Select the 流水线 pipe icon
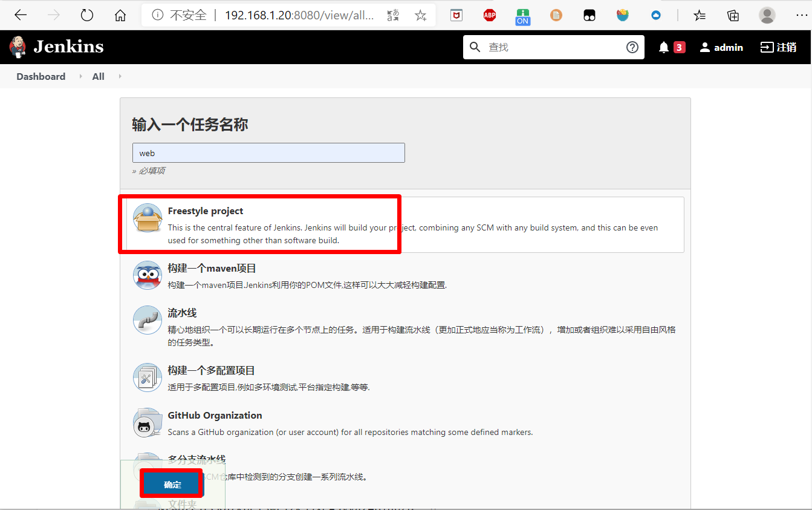Image resolution: width=812 pixels, height=510 pixels. (148, 321)
